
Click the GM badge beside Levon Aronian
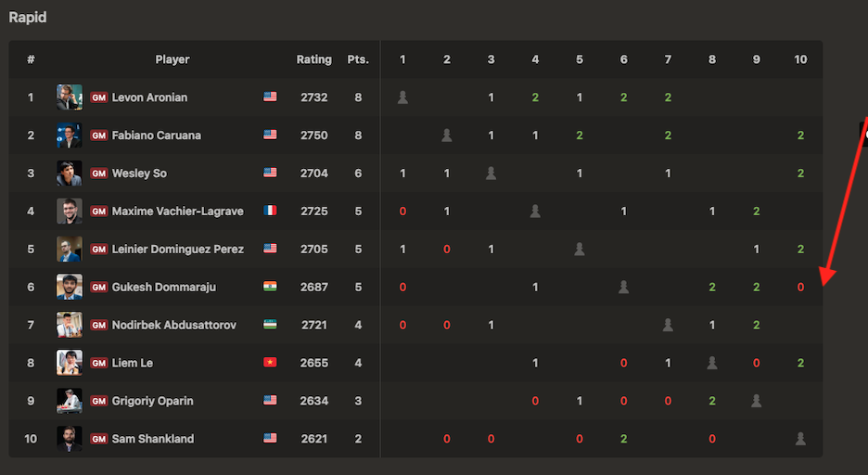(x=99, y=97)
